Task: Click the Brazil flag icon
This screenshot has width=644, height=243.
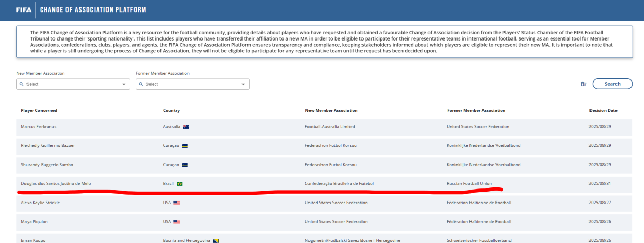Action: tap(180, 184)
